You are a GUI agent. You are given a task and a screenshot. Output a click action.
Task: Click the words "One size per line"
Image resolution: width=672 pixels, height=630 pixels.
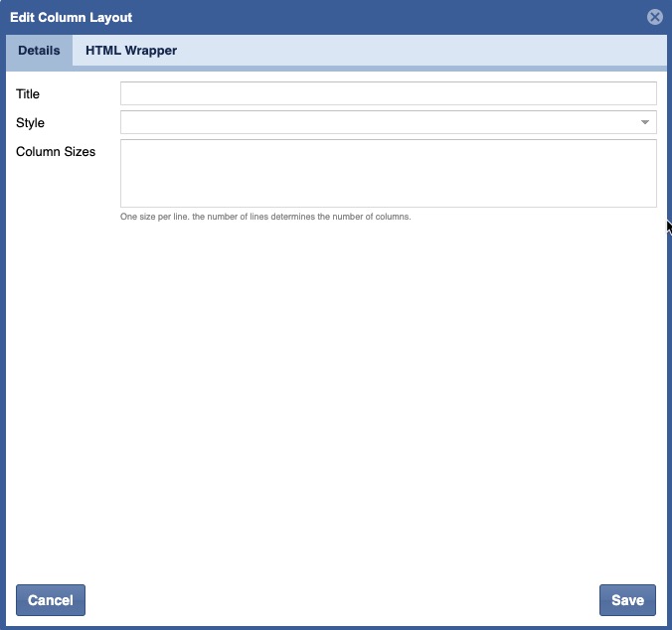[x=154, y=217]
